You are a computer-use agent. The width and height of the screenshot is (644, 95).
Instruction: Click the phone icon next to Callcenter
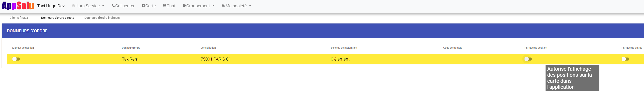(x=113, y=6)
